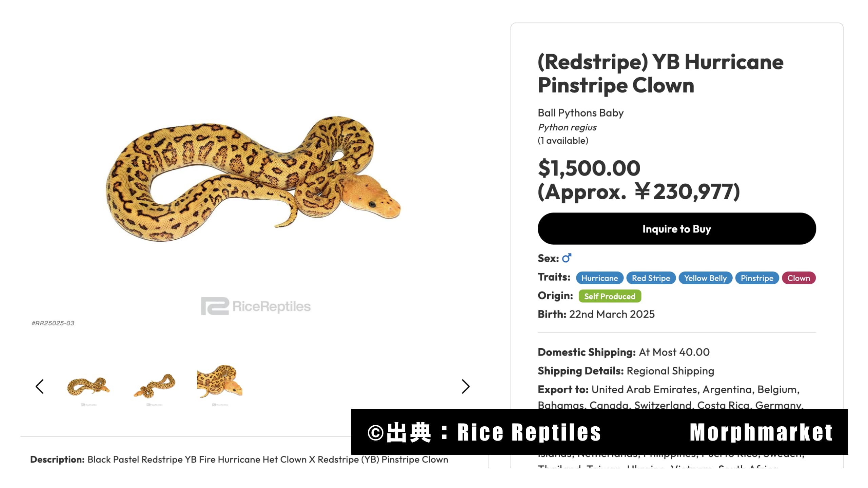Image resolution: width=868 pixels, height=488 pixels.
Task: Select the Pinstripe trait tag
Action: click(x=757, y=278)
